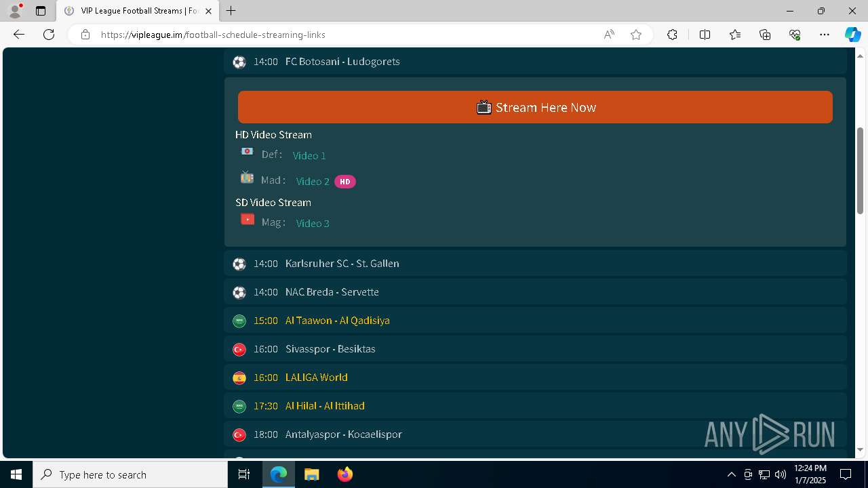Toggle the split screen icon
The height and width of the screenshot is (488, 868).
click(705, 35)
